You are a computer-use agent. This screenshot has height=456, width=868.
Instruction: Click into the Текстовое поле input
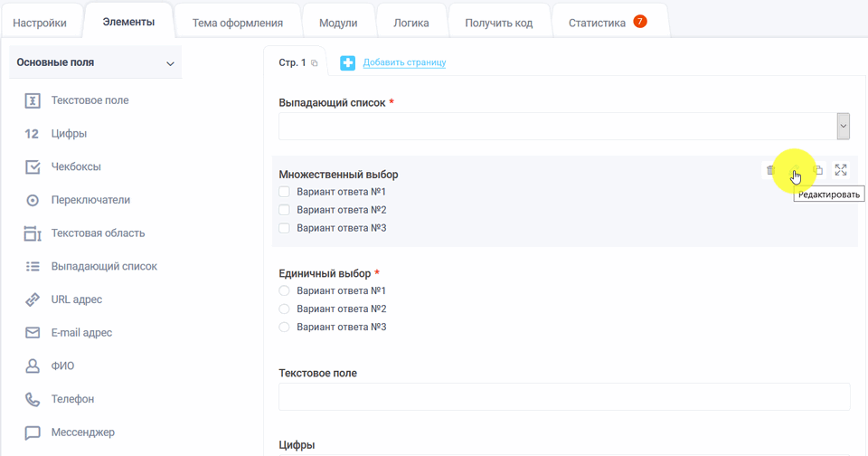564,396
